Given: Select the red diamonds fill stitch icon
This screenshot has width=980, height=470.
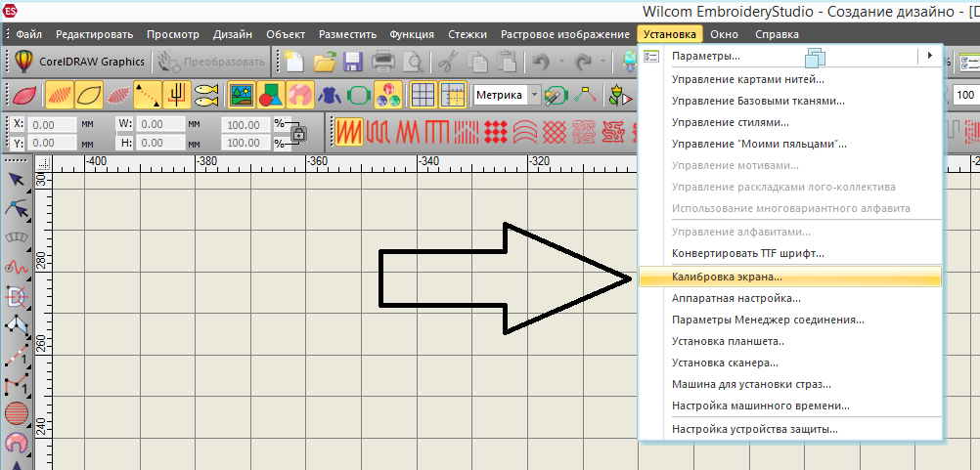Looking at the screenshot, I should pos(497,131).
